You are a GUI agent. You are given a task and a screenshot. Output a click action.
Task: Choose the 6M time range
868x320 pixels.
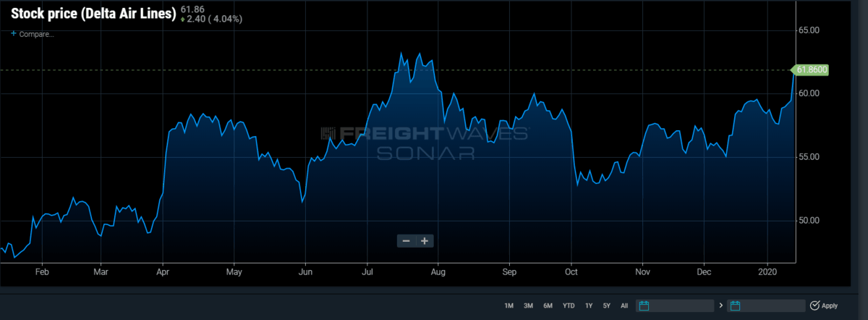tap(548, 306)
